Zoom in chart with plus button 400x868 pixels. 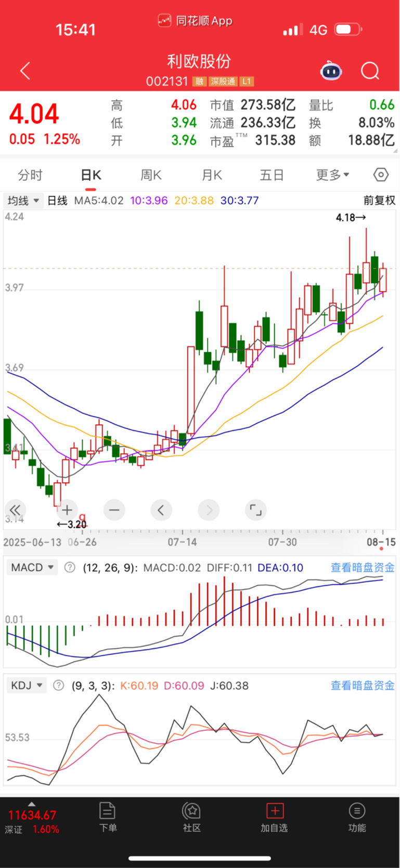[67, 510]
